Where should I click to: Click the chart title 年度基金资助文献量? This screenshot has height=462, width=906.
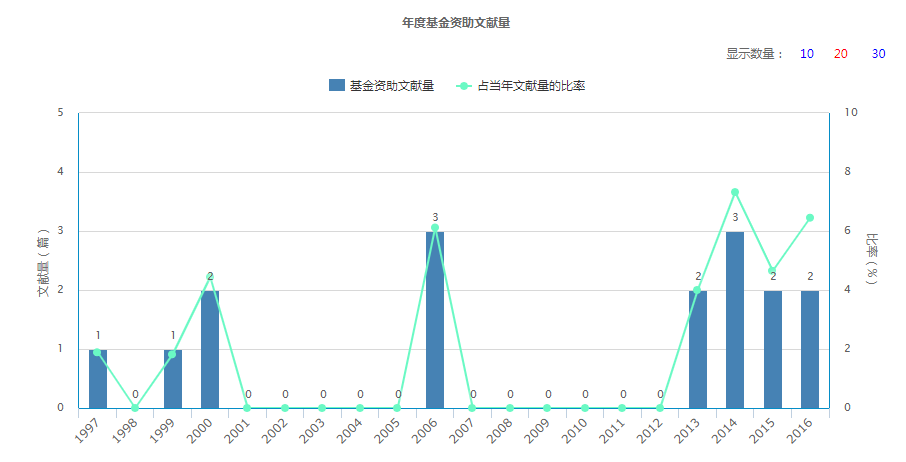(456, 23)
